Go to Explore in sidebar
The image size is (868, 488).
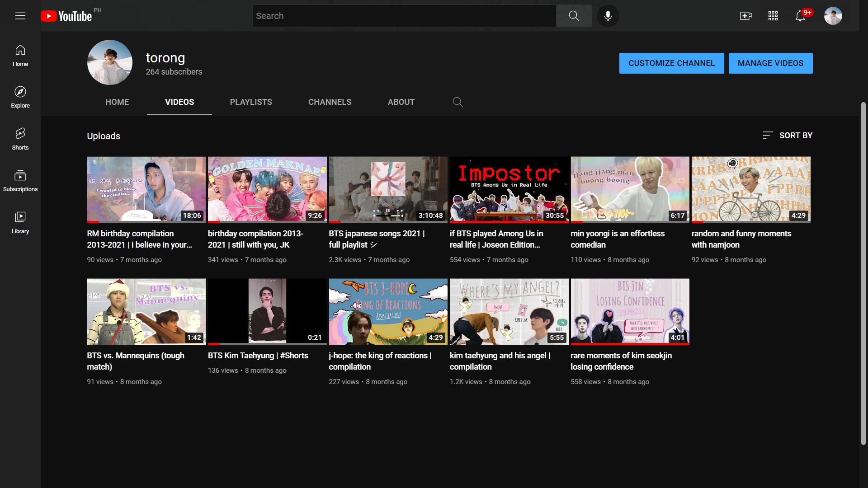point(20,97)
